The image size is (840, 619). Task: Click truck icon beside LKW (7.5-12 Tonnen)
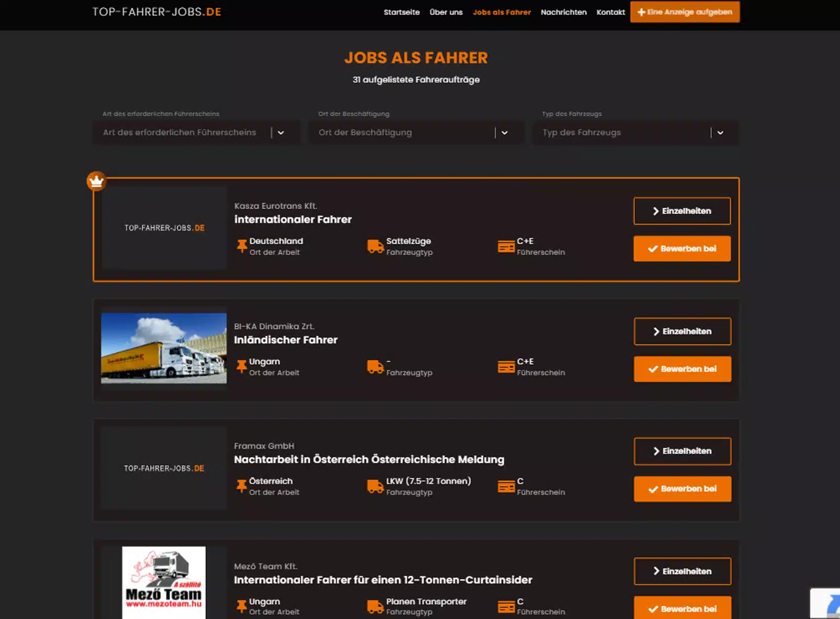coord(375,486)
